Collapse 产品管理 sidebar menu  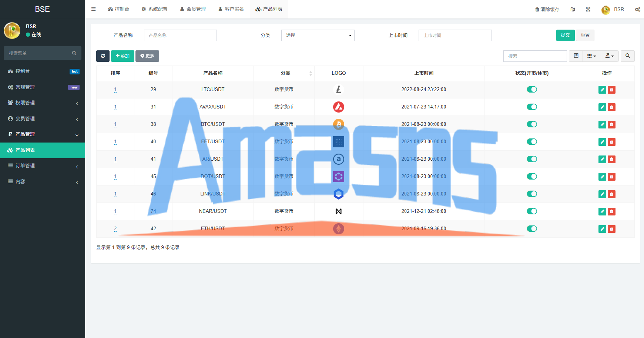[43, 134]
